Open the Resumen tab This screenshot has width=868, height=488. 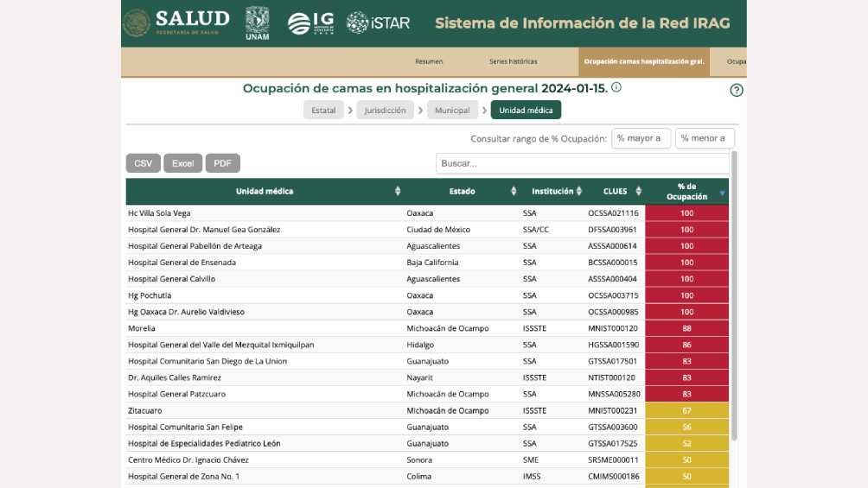429,62
